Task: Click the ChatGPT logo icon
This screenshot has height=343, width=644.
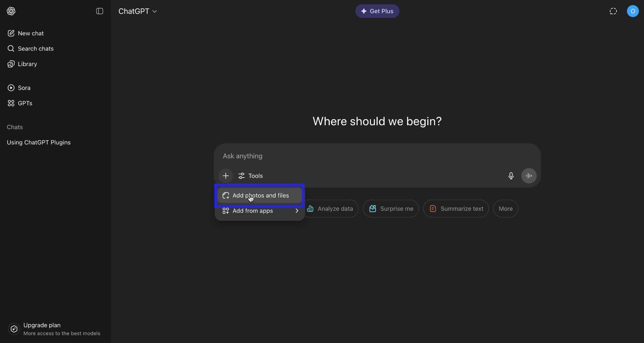Action: tap(11, 11)
